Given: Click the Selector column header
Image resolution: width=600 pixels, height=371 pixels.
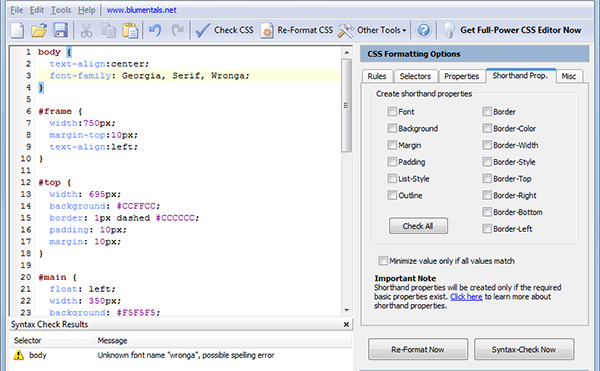Looking at the screenshot, I should coord(52,340).
